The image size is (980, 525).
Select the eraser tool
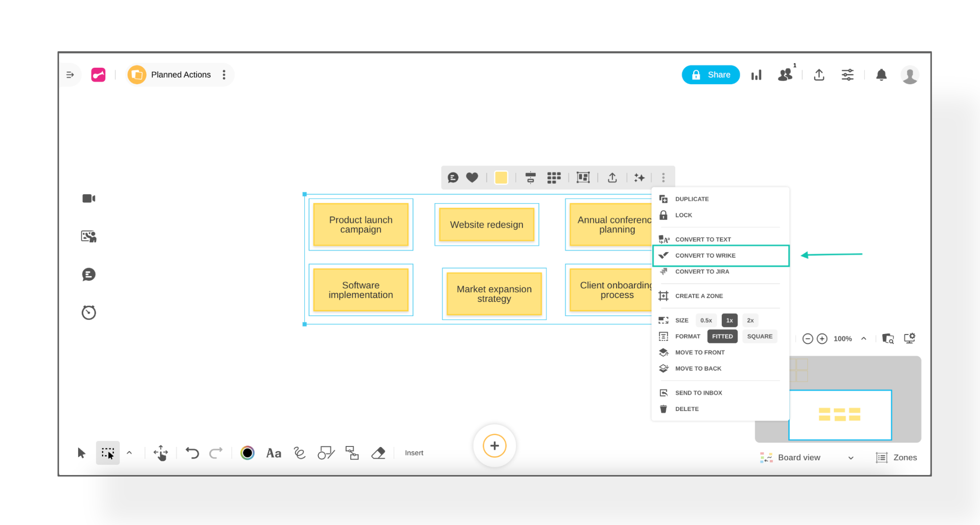click(378, 453)
